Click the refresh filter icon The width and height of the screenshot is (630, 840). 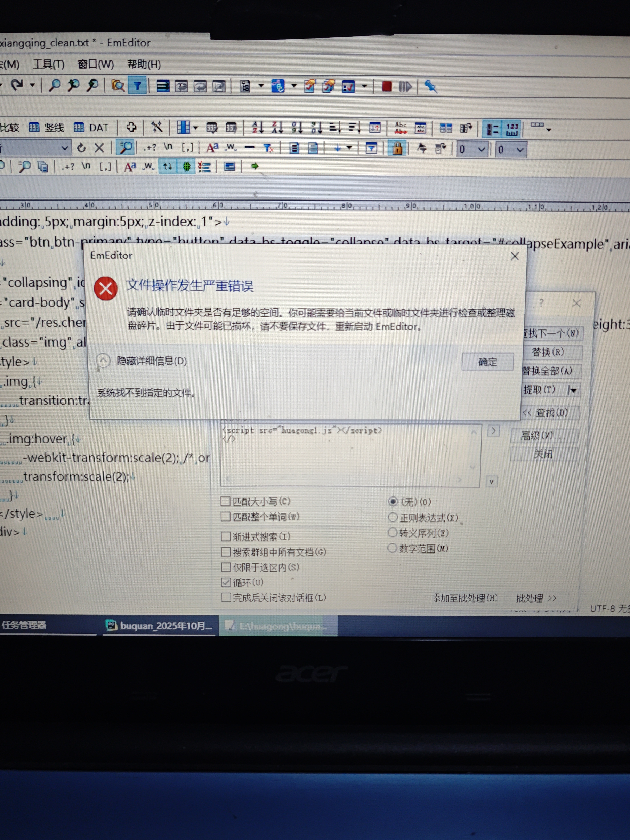pyautogui.click(x=81, y=148)
